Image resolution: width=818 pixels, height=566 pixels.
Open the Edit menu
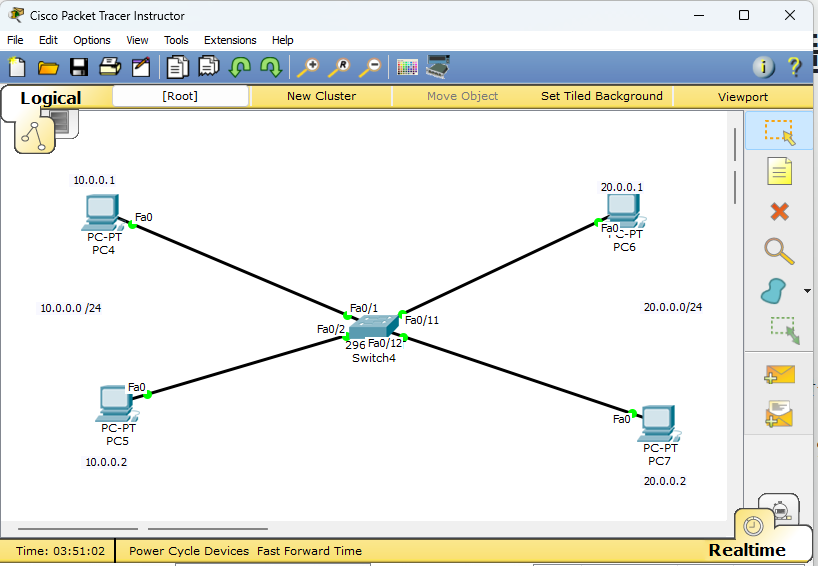48,40
